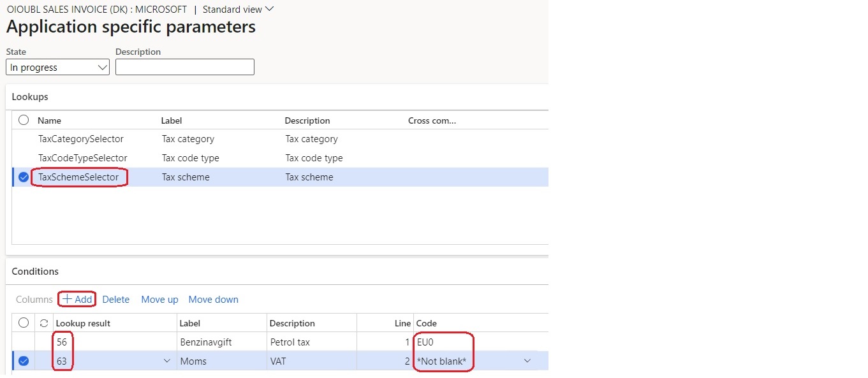
Task: Open the State dropdown showing In progress
Action: tap(102, 66)
